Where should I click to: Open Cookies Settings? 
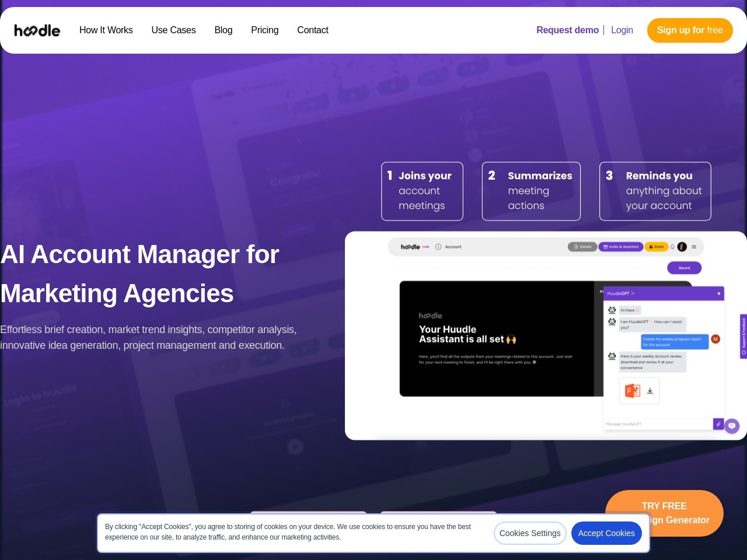coord(530,533)
